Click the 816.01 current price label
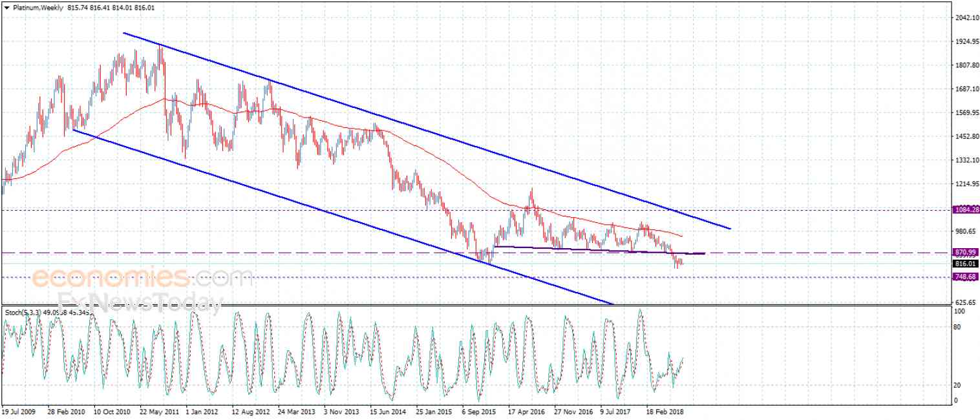The height and width of the screenshot is (420, 980). click(x=966, y=264)
